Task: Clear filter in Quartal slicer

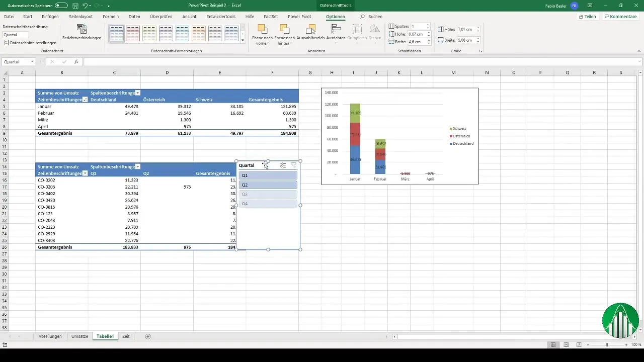Action: (293, 165)
